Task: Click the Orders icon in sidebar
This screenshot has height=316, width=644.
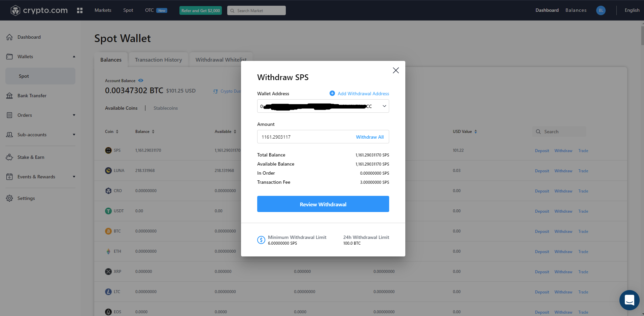Action: tap(9, 115)
